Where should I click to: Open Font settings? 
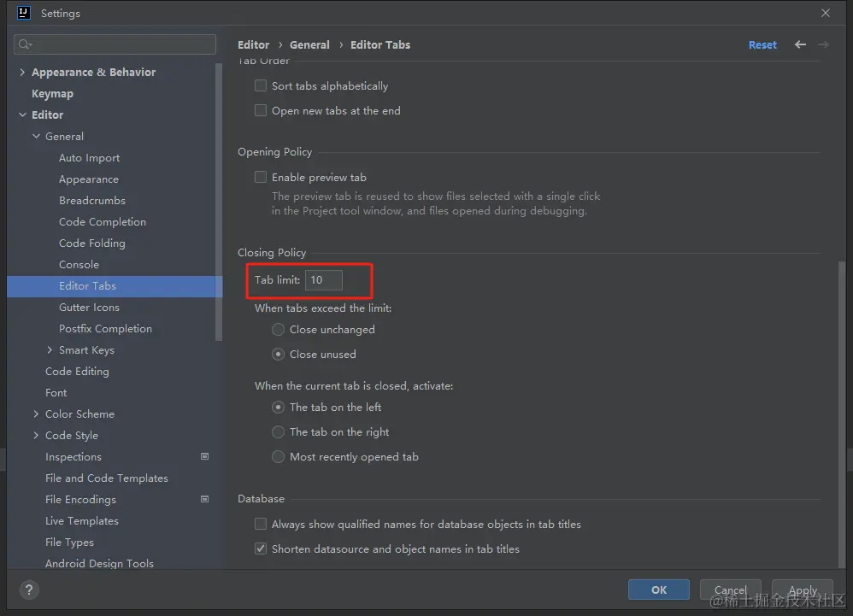(56, 392)
